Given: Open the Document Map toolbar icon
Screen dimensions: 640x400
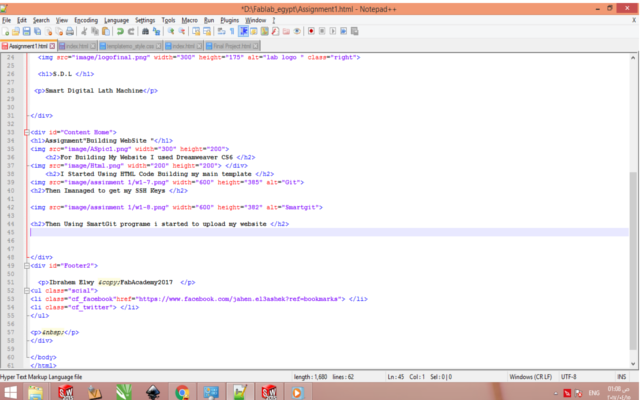Looking at the screenshot, I should point(264,31).
